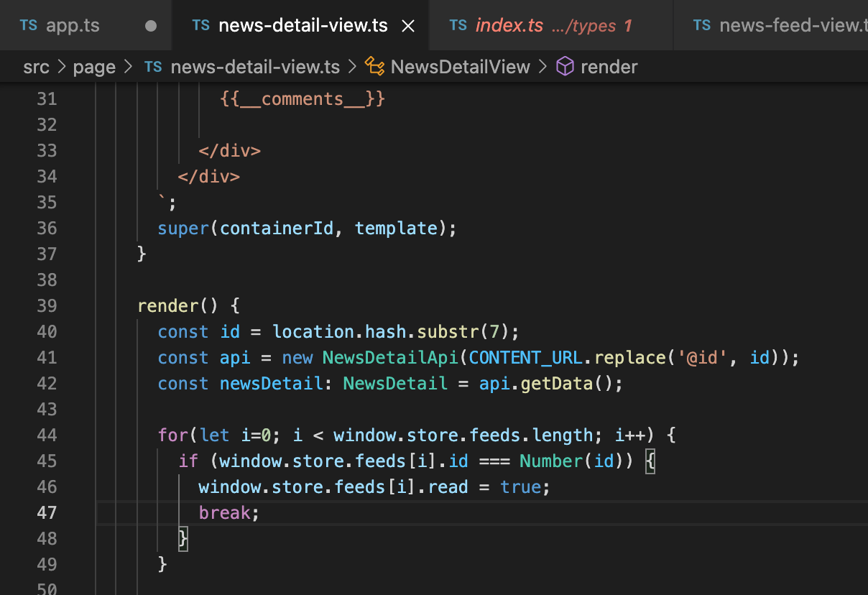This screenshot has width=868, height=595.
Task: Click 'Number' function on line 45
Action: [551, 461]
